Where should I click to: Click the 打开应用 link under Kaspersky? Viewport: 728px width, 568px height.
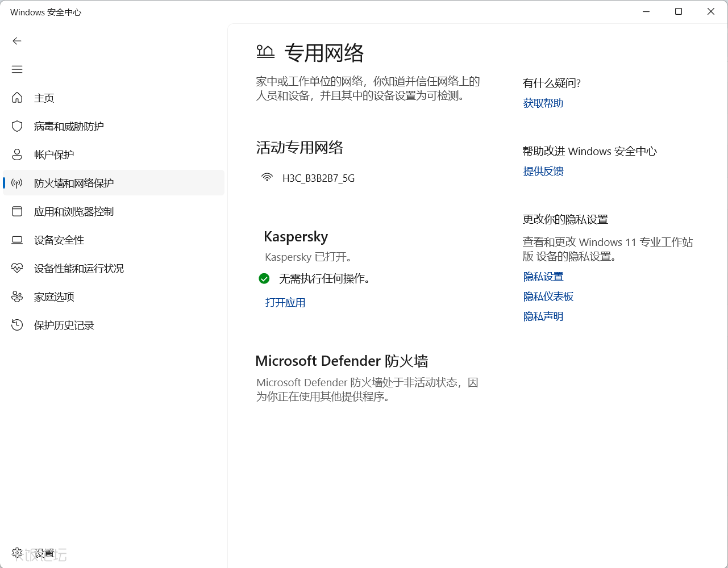pos(285,303)
